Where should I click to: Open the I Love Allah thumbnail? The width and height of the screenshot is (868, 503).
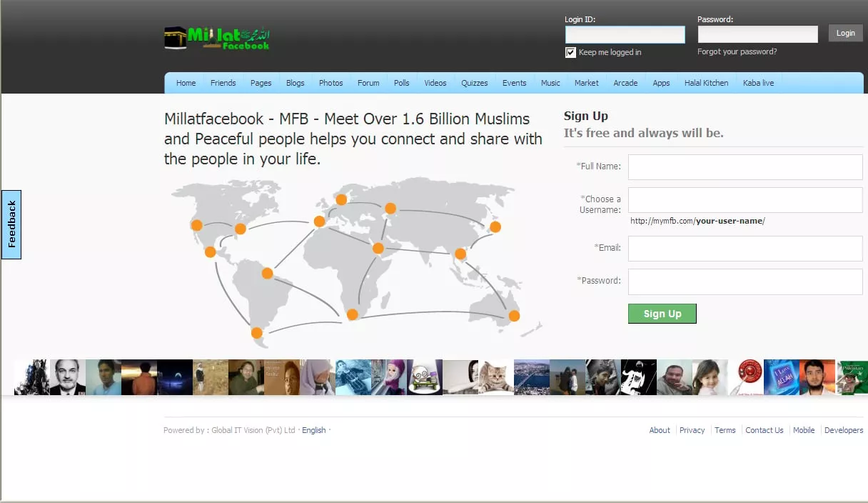[782, 377]
